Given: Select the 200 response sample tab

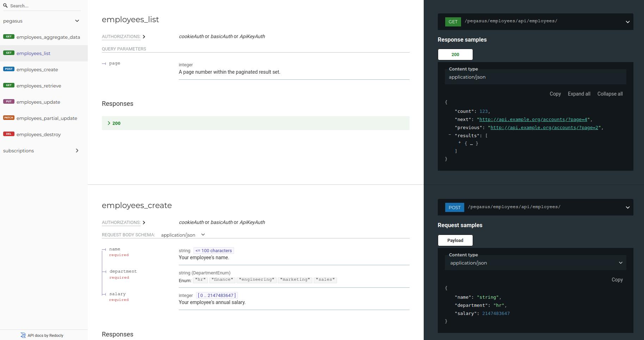Looking at the screenshot, I should click(455, 55).
